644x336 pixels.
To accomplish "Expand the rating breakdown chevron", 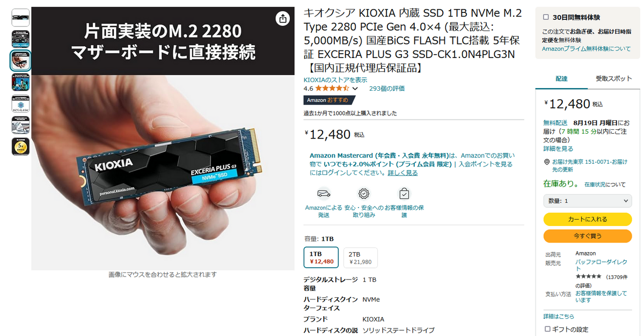I will pos(355,89).
